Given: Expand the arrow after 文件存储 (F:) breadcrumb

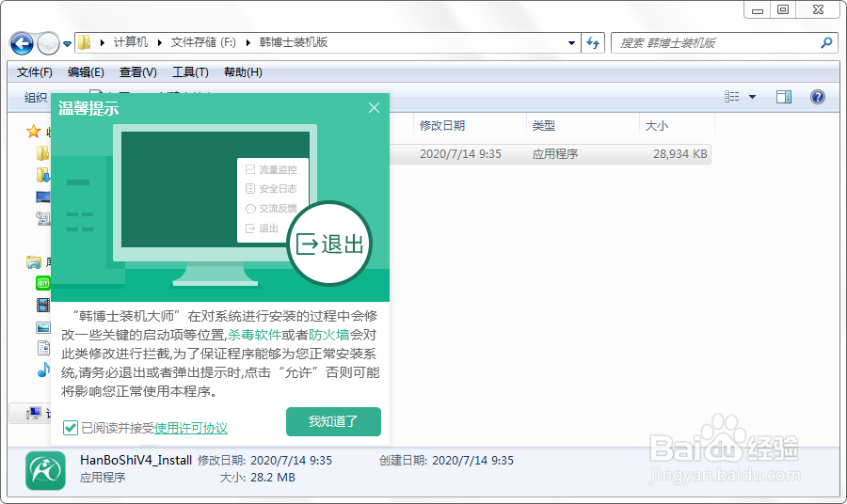Looking at the screenshot, I should coord(248,42).
